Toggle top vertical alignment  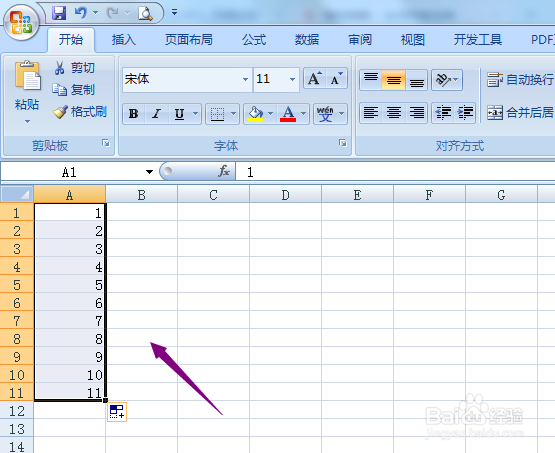[x=371, y=80]
